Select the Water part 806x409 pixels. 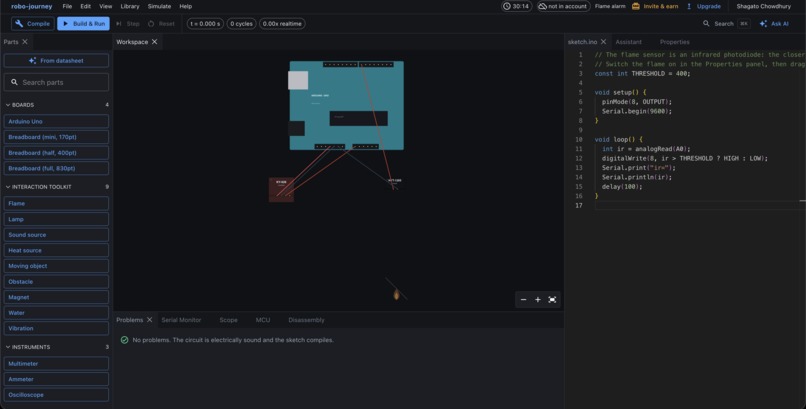[x=56, y=313]
